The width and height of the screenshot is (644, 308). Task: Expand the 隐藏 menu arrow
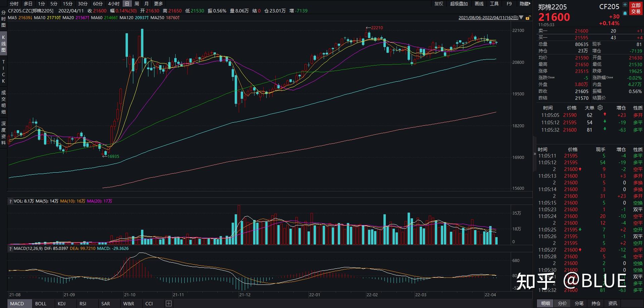[x=530, y=4]
